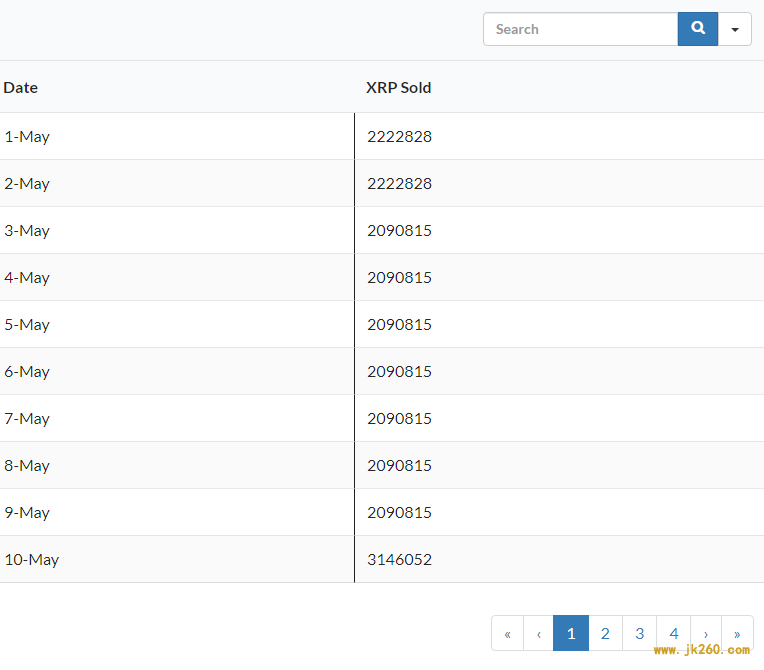Go to the previous page using ‹
This screenshot has height=670, width=764.
[x=538, y=633]
